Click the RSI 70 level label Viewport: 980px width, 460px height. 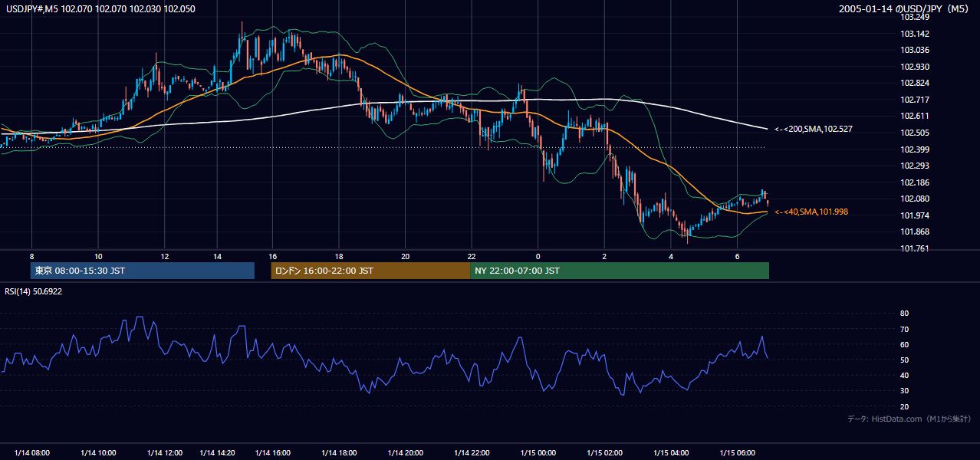coord(904,329)
